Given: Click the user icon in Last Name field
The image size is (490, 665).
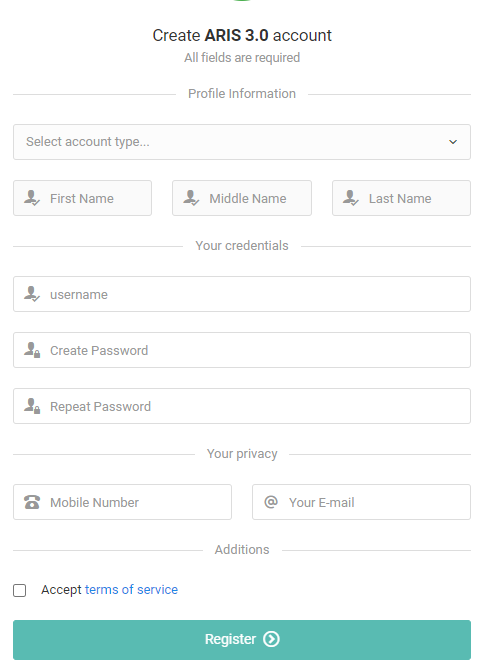Looking at the screenshot, I should 350,198.
